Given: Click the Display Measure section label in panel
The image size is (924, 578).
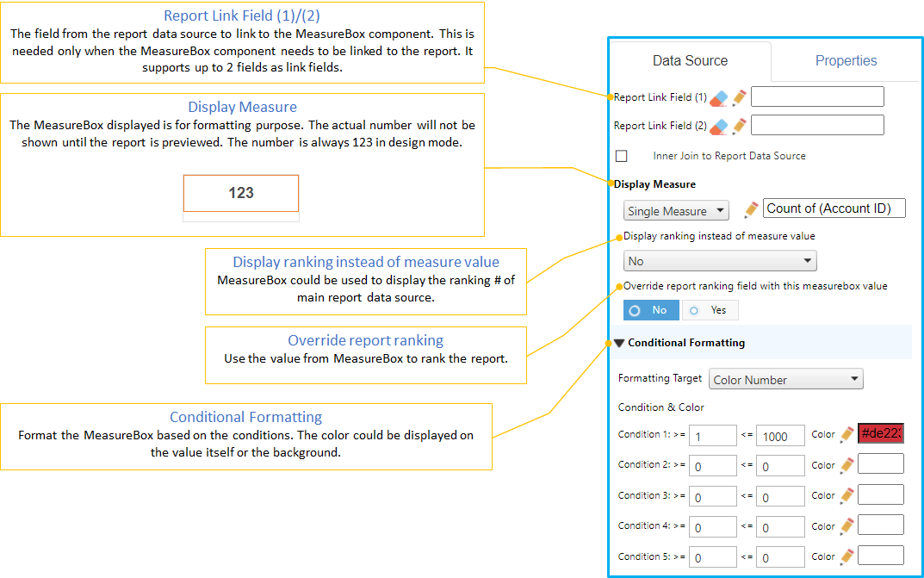Looking at the screenshot, I should [x=654, y=184].
